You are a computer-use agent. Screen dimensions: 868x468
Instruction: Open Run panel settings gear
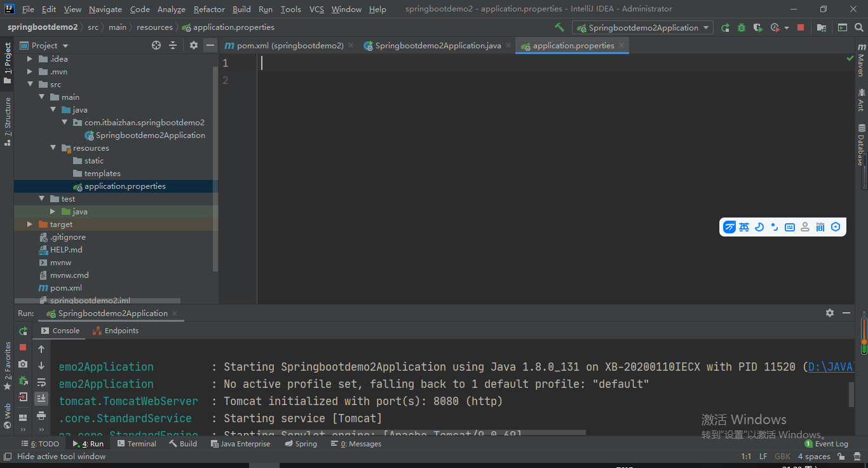[830, 313]
